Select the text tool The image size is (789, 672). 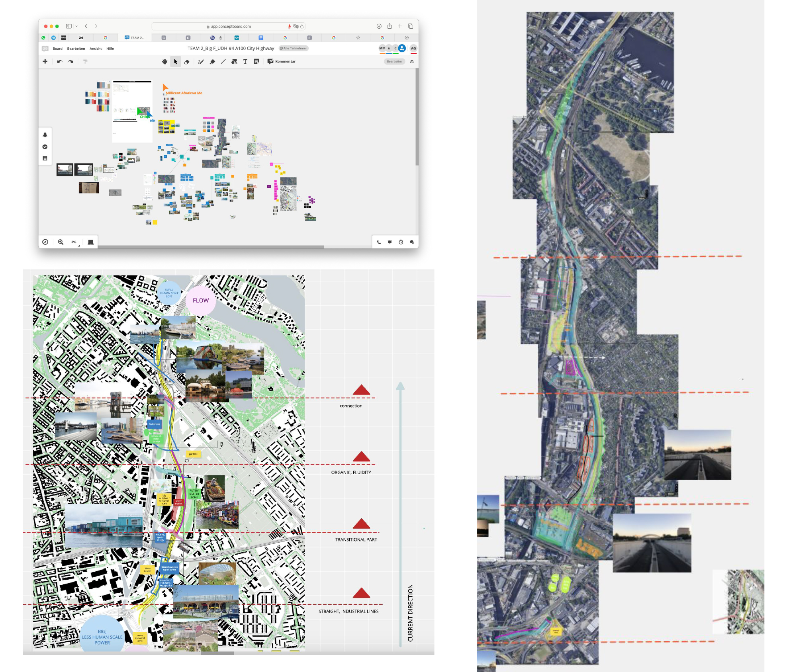tap(245, 62)
